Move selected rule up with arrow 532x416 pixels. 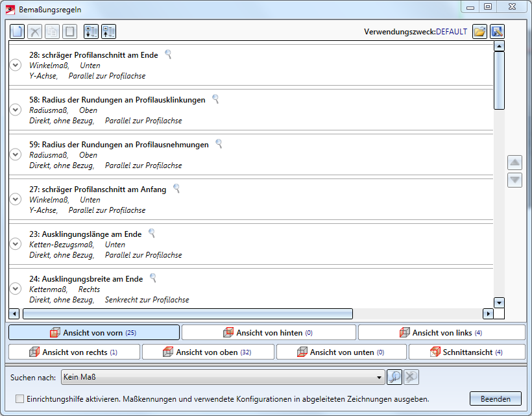(x=514, y=162)
